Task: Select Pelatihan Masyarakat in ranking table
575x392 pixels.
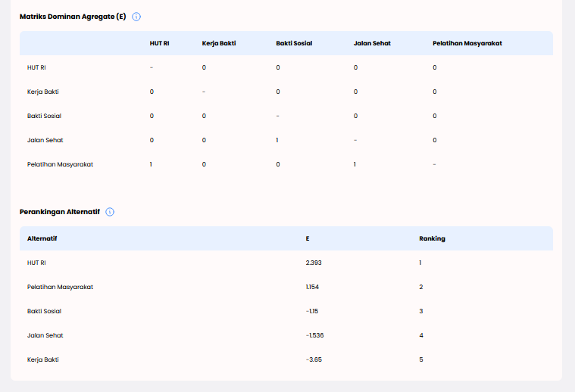Action: (60, 287)
